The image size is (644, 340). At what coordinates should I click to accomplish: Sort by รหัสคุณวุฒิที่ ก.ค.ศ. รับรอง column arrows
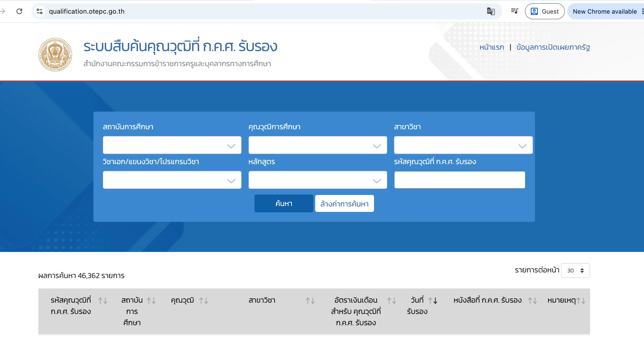tap(103, 301)
